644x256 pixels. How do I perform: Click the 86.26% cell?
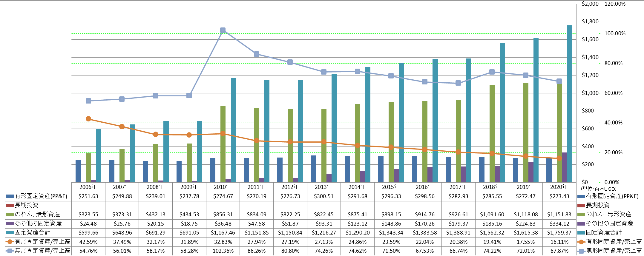click(257, 251)
